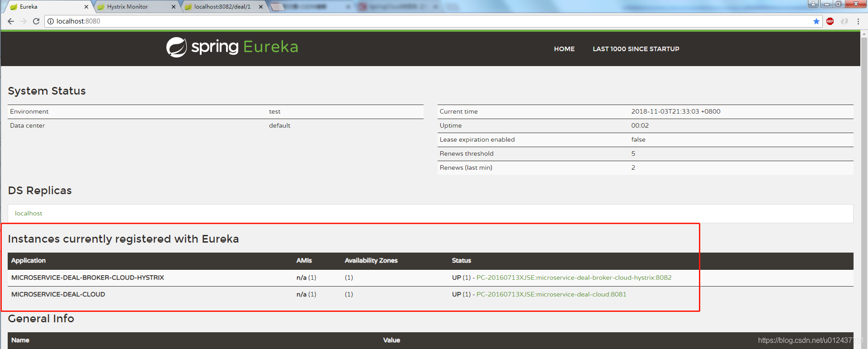The width and height of the screenshot is (868, 349).
Task: Click the Spring leaf logo
Action: [x=176, y=47]
